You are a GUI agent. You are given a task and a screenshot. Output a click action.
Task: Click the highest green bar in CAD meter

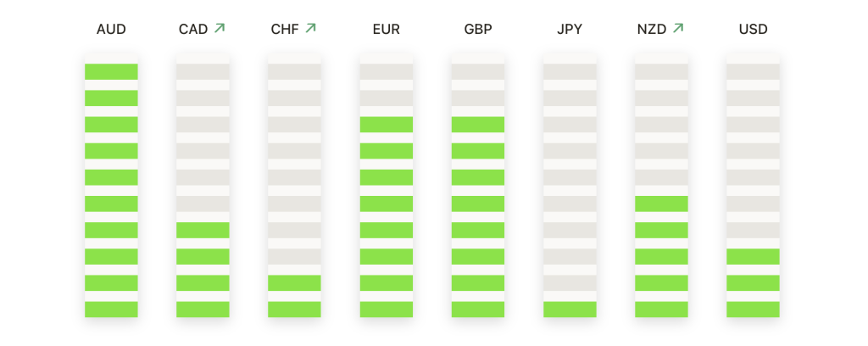(203, 231)
